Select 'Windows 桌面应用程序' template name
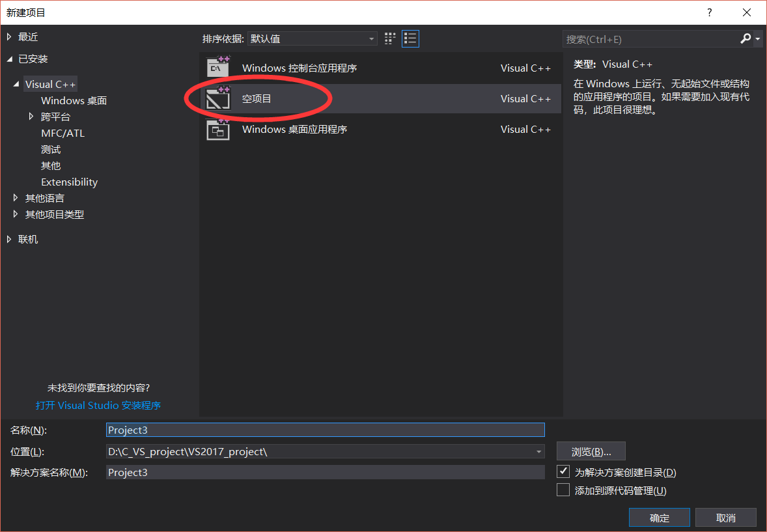767x532 pixels. click(x=294, y=129)
